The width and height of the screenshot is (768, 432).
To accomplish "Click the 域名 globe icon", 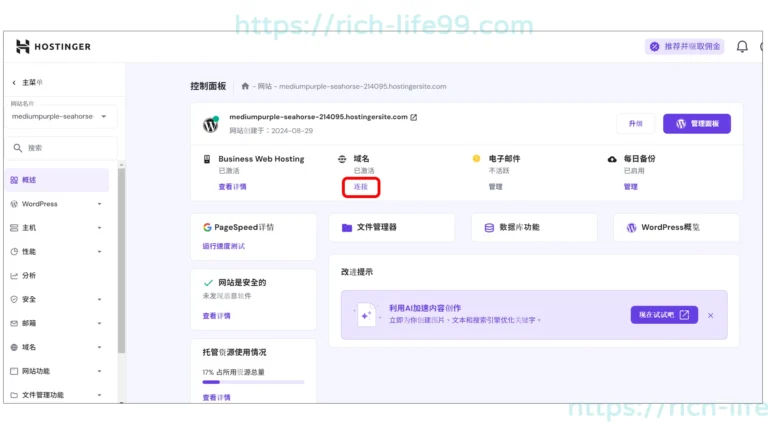I will 342,159.
